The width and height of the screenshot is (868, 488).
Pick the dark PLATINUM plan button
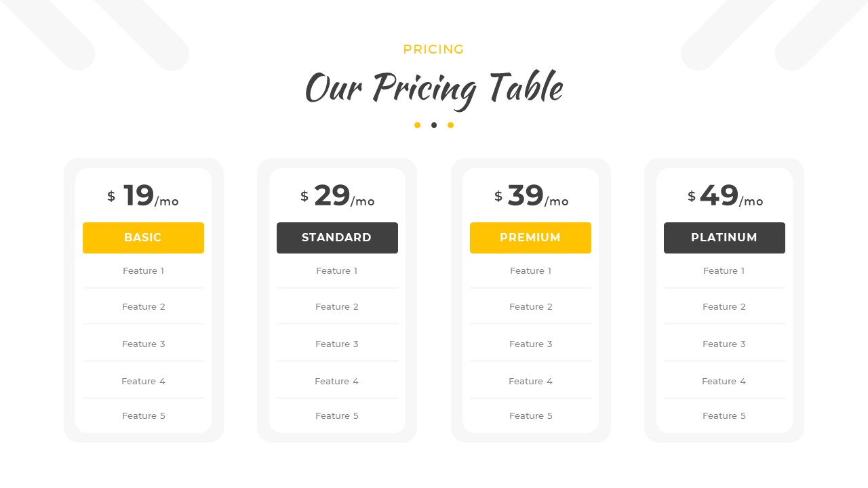724,238
